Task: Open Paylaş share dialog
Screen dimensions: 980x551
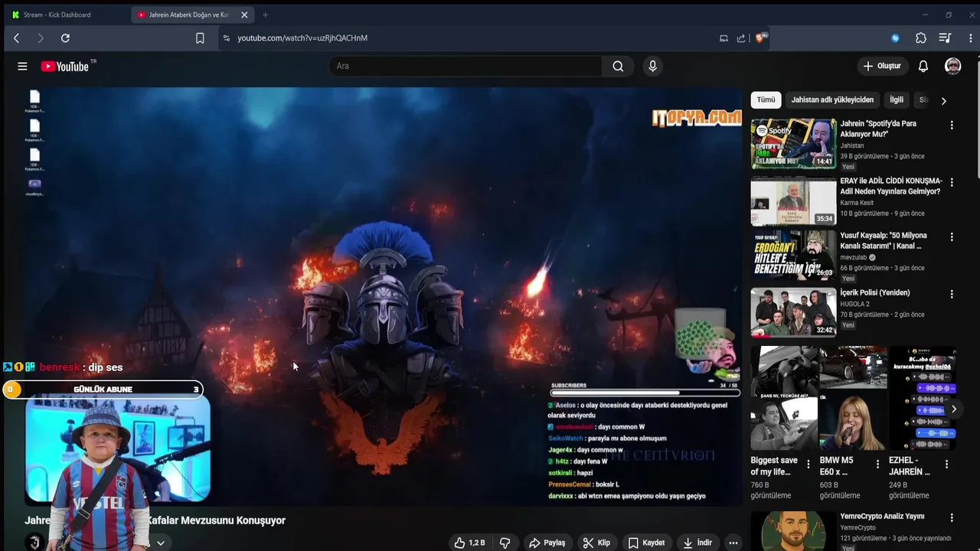Action: [x=547, y=543]
